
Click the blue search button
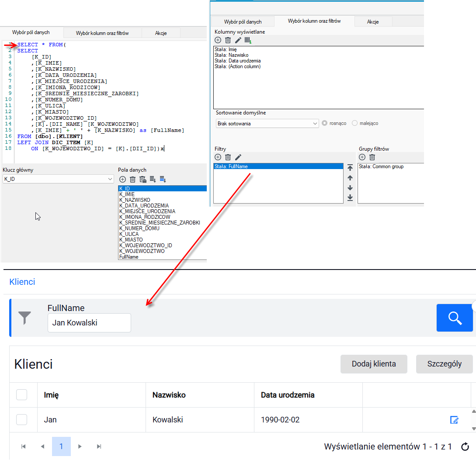455,318
